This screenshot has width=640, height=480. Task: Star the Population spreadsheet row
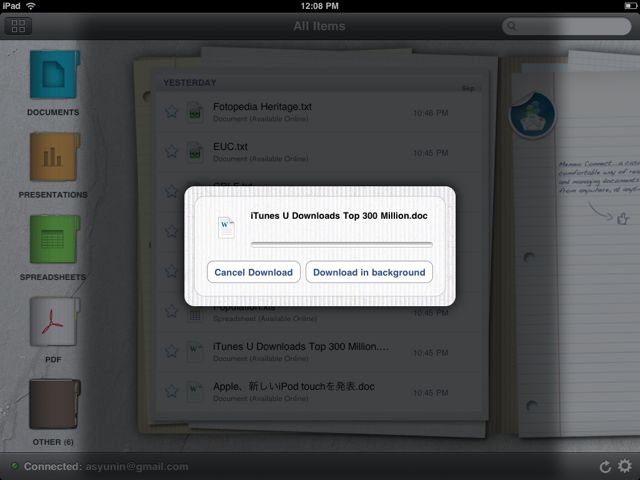(x=171, y=311)
